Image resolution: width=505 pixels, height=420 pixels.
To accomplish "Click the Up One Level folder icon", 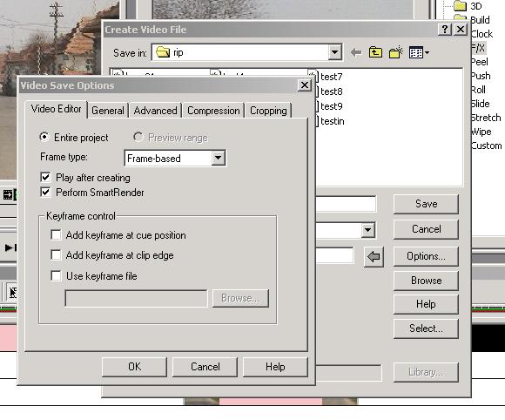I will (375, 52).
